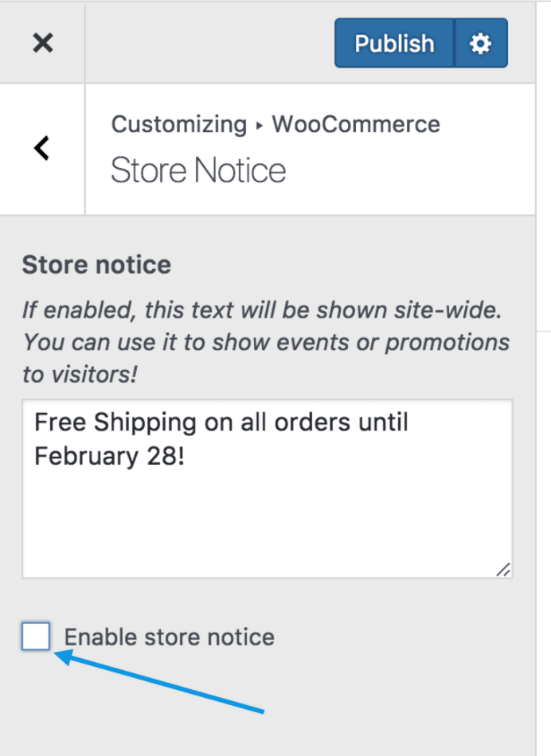Click "WooCommerce" in the breadcrumb
The width and height of the screenshot is (551, 756).
point(356,124)
